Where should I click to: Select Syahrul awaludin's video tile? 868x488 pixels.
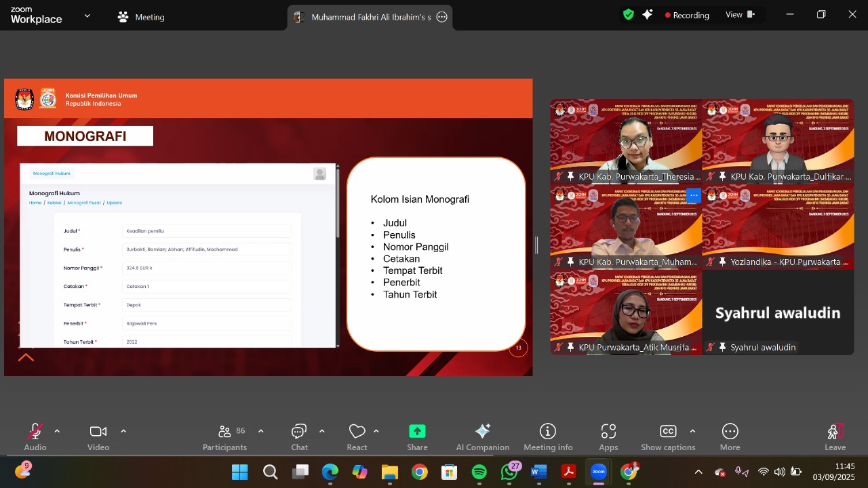[778, 312]
